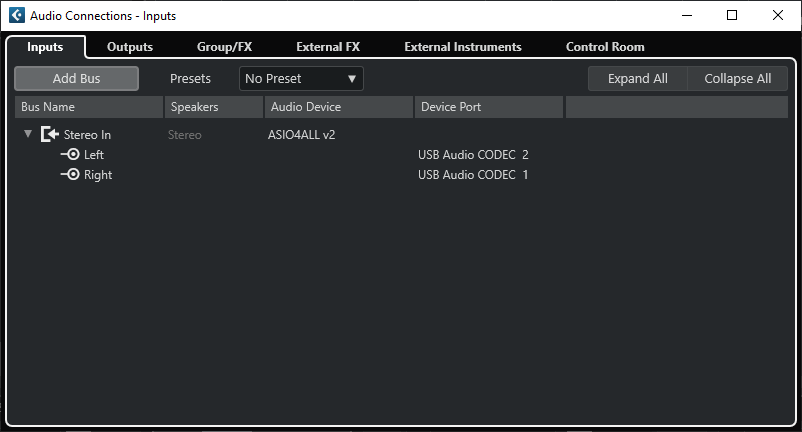Switch to the Outputs tab
Image resolution: width=802 pixels, height=432 pixels.
130,47
